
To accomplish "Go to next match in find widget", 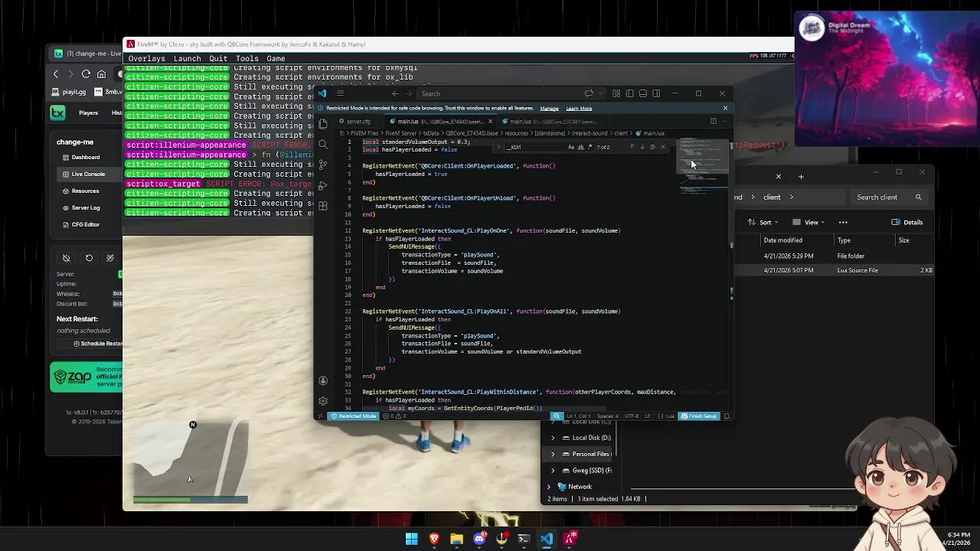I will [x=642, y=147].
